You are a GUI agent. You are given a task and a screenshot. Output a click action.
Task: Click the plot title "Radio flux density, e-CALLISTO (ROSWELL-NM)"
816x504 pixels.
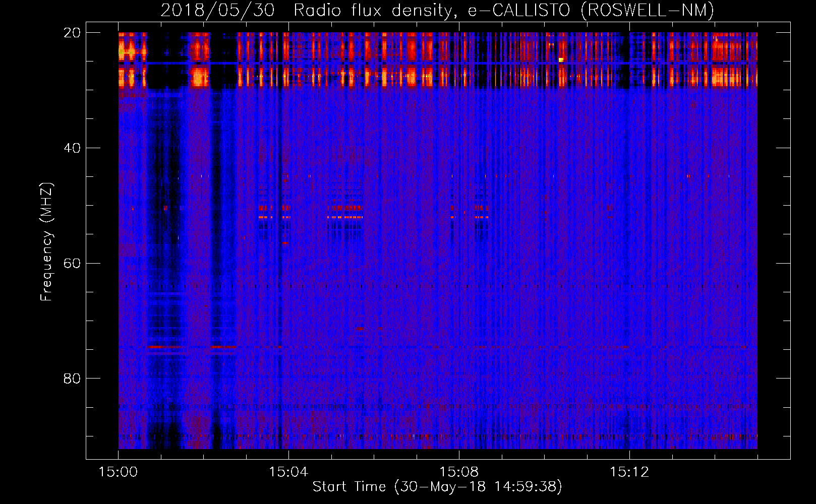point(503,10)
